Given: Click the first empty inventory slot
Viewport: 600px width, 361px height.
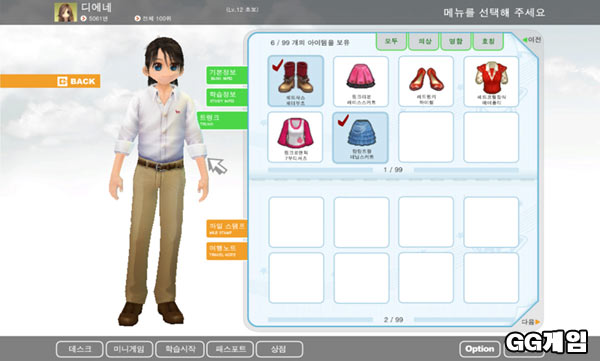Looking at the screenshot, I should point(426,137).
